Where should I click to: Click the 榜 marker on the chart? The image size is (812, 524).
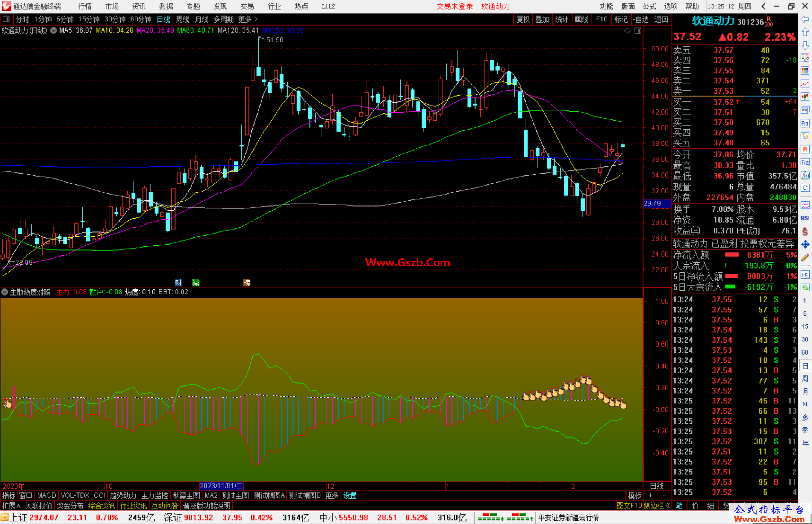247,282
